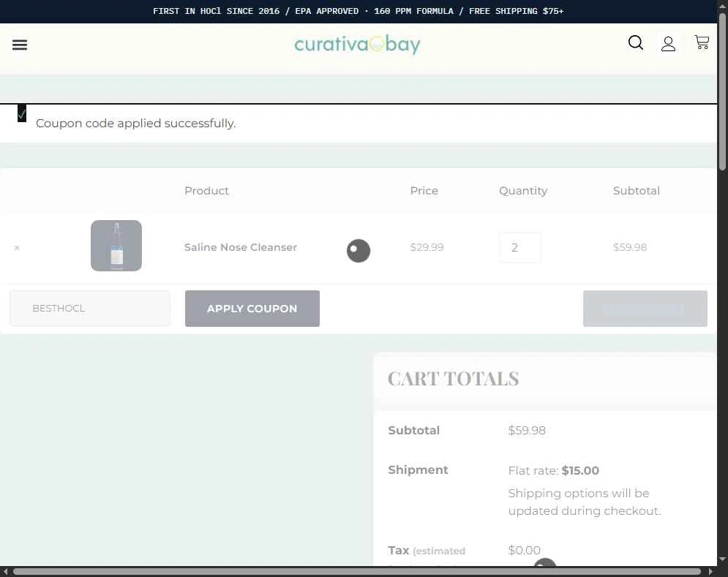Click the Cart Totals heading
This screenshot has width=728, height=577.
[453, 379]
